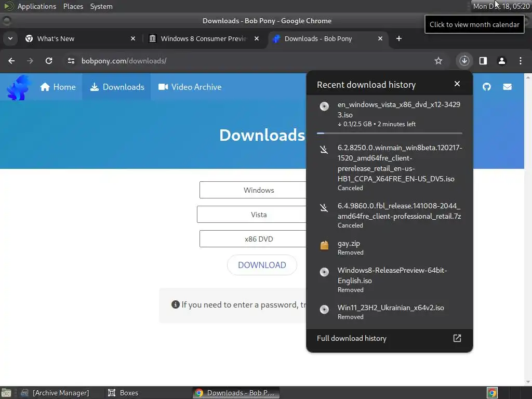Open the Places menu
532x399 pixels.
click(x=73, y=6)
